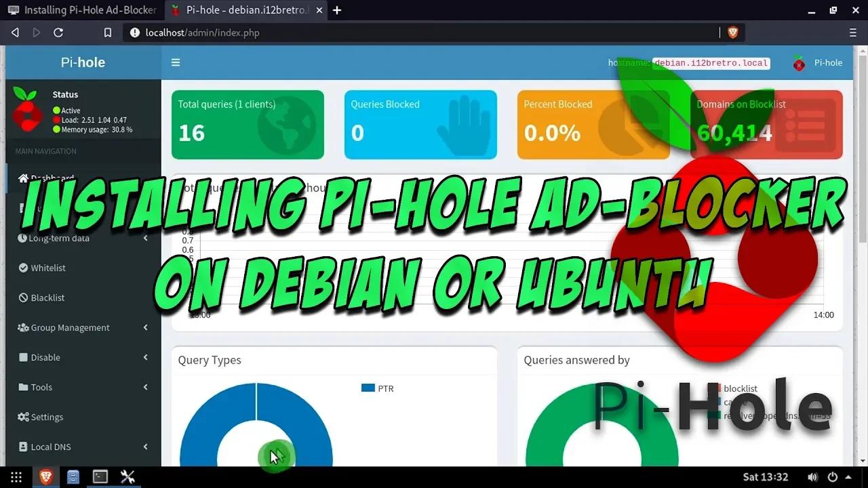Click the bookmark icon next to the address bar
The height and width of the screenshot is (488, 868).
pyautogui.click(x=107, y=32)
